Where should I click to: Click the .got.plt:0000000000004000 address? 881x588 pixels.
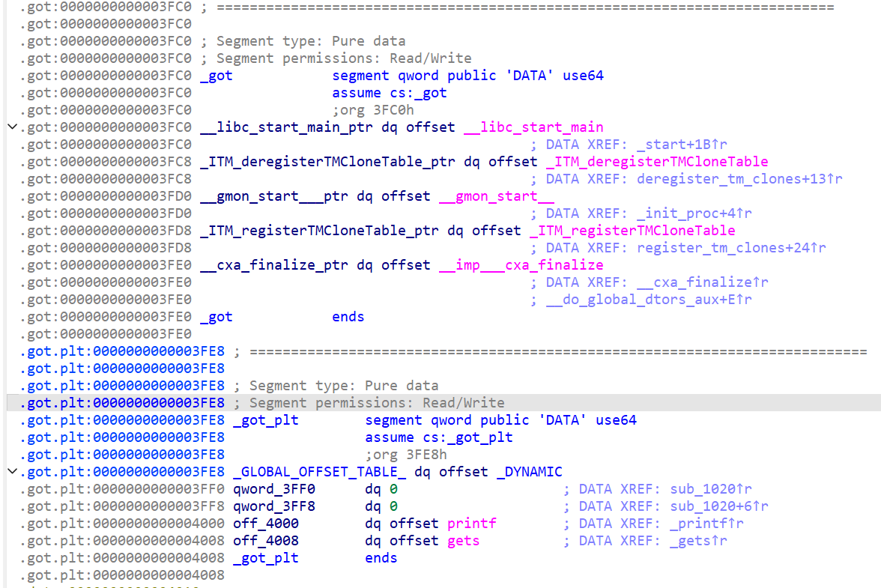pos(122,524)
